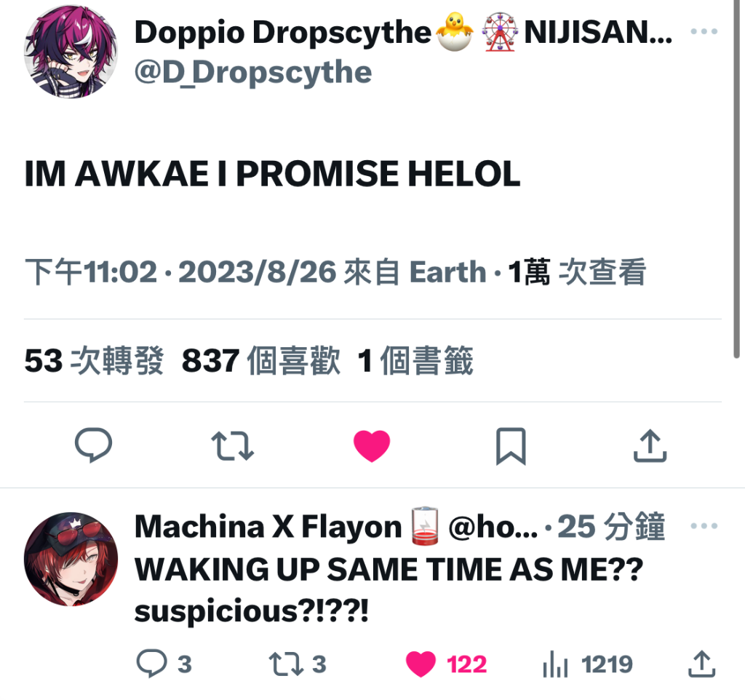Reply to Doppio Dropscythe's tweet

[x=94, y=445]
